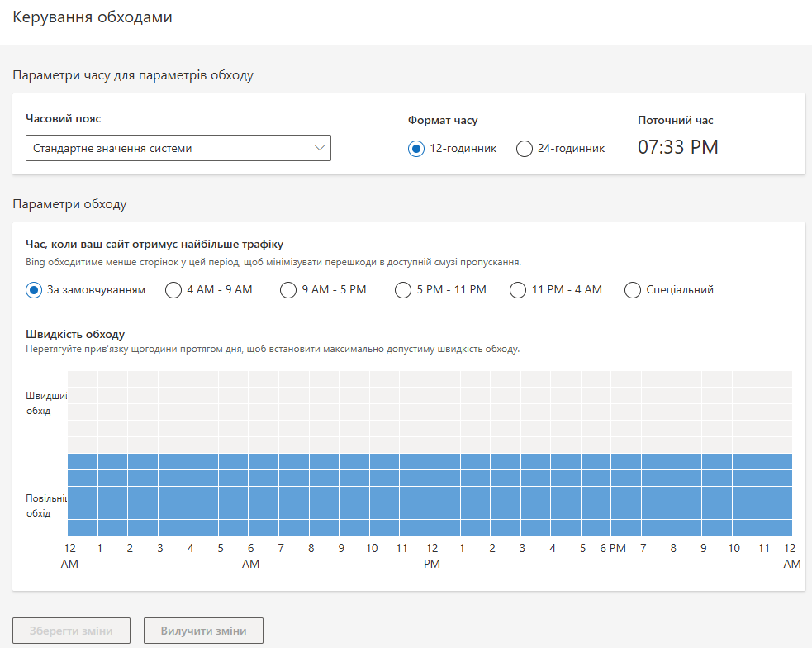Click the chevron arrow in time zone box
The width and height of the screenshot is (812, 648).
321,148
